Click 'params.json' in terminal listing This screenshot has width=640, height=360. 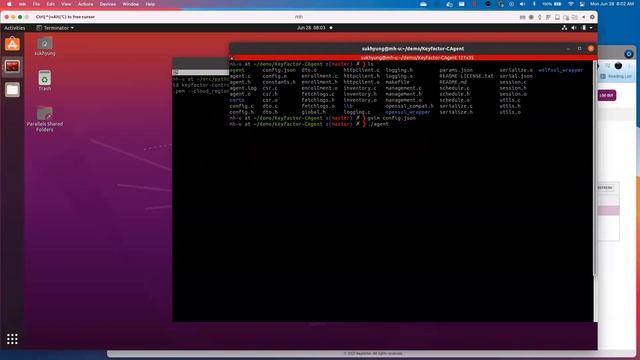[x=456, y=70]
